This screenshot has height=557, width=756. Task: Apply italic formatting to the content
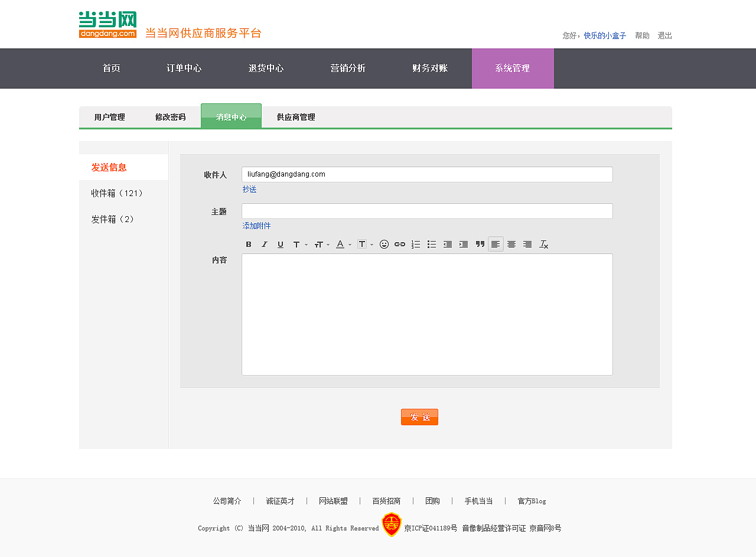click(264, 244)
